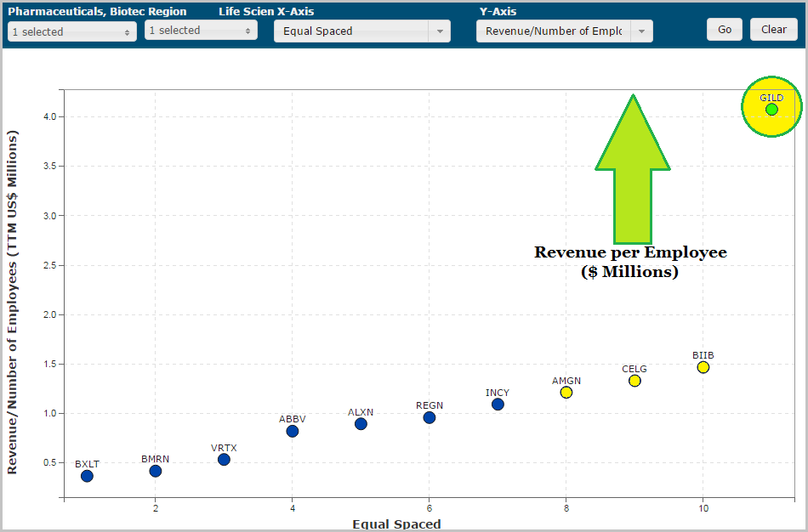The width and height of the screenshot is (808, 532).
Task: Expand the X-Axis dropdown arrow
Action: coord(440,31)
